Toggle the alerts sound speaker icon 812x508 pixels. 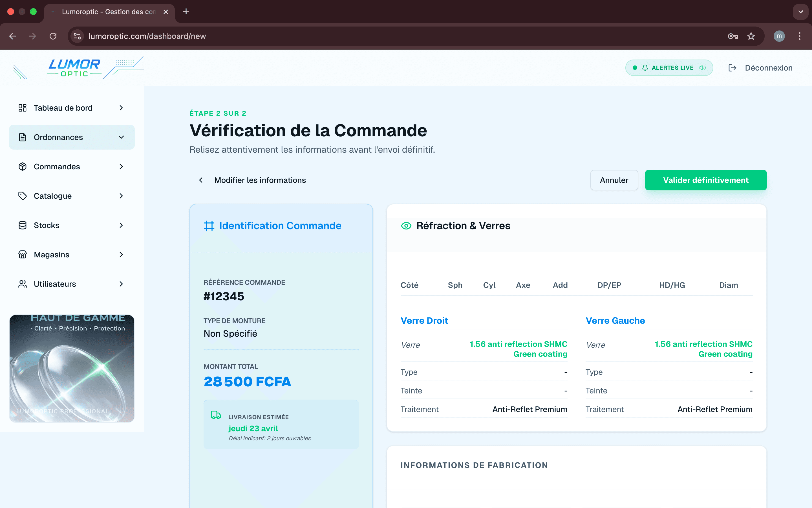pos(703,68)
